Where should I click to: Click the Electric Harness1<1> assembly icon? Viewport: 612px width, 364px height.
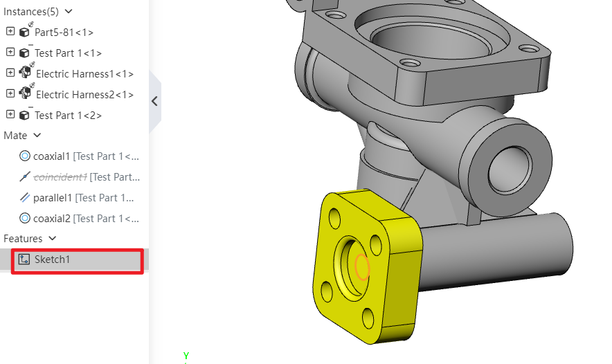[x=25, y=72]
